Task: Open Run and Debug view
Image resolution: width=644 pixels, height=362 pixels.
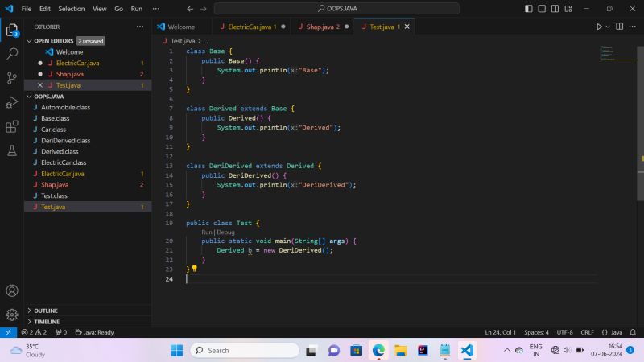Action: click(12, 102)
